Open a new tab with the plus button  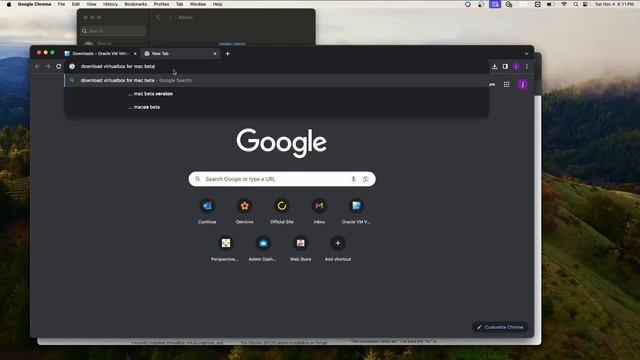(228, 53)
